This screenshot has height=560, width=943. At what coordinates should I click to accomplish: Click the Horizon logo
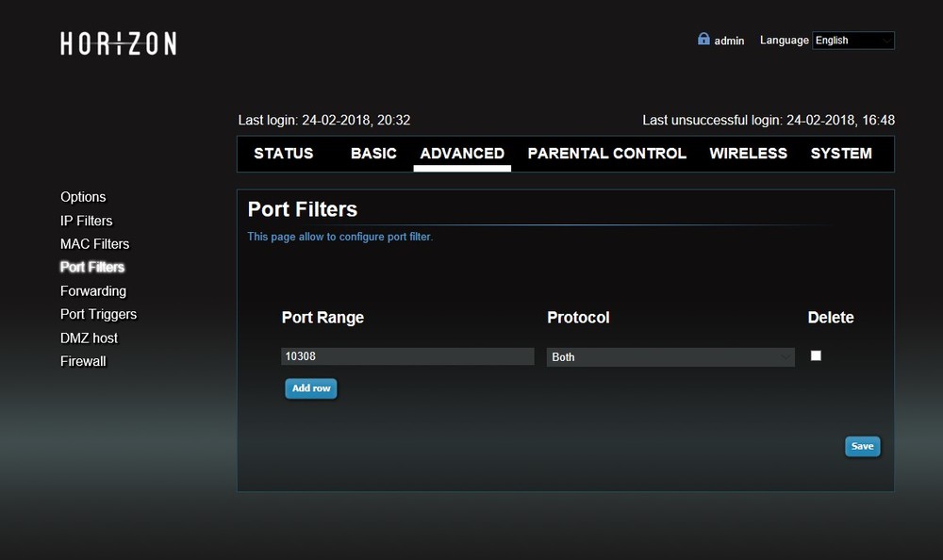coord(118,43)
